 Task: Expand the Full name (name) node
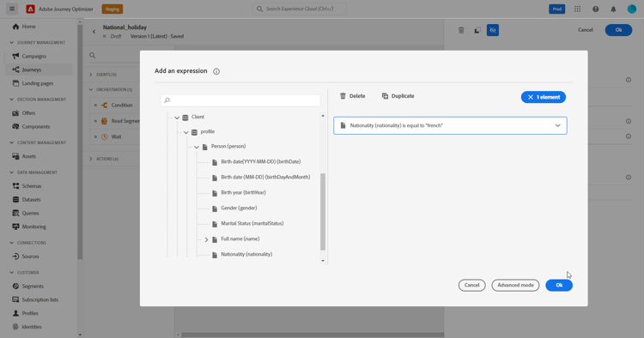[x=206, y=239]
